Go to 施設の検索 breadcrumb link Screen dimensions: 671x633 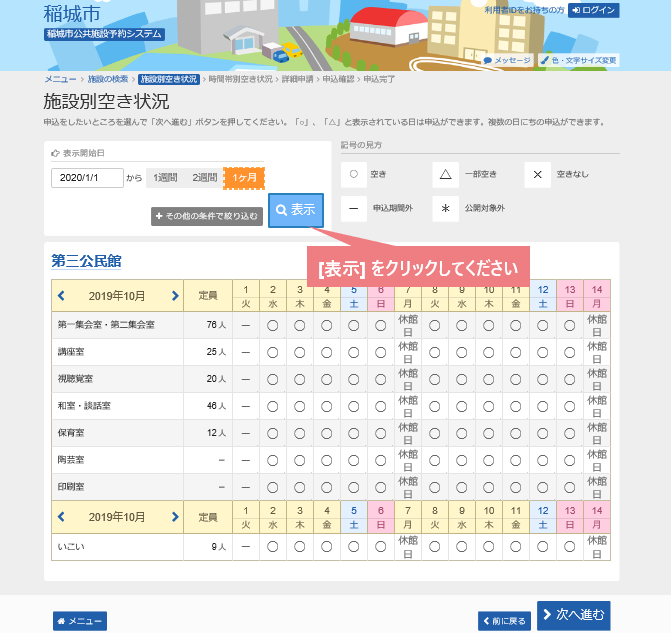click(x=108, y=79)
